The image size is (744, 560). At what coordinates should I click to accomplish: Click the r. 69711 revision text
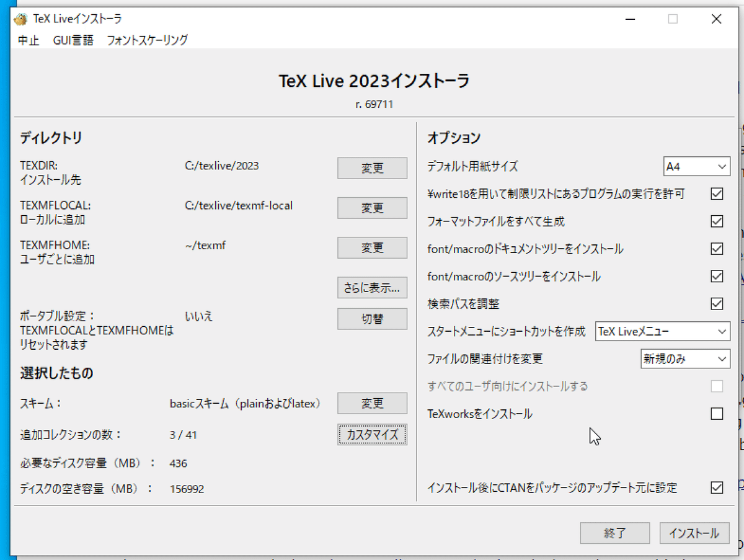coord(374,105)
